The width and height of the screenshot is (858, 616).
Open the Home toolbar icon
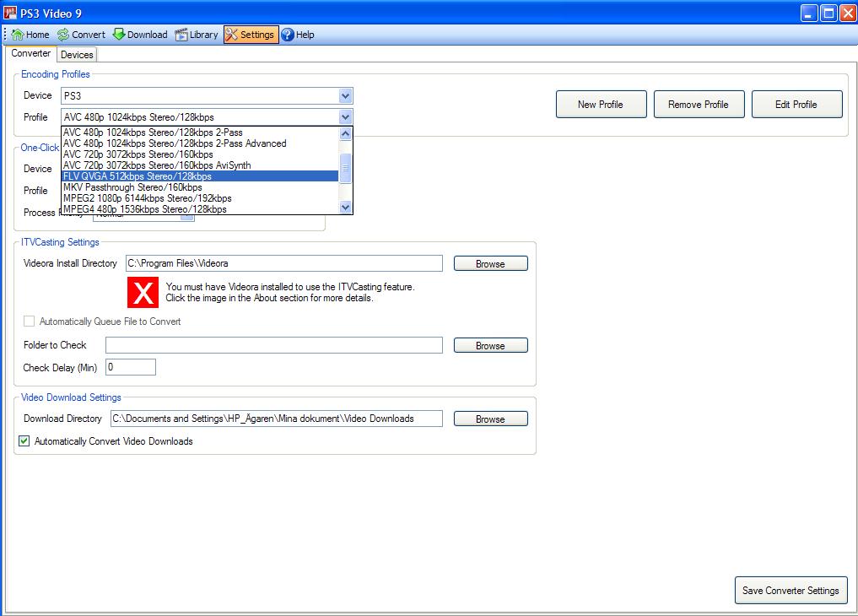coord(18,35)
